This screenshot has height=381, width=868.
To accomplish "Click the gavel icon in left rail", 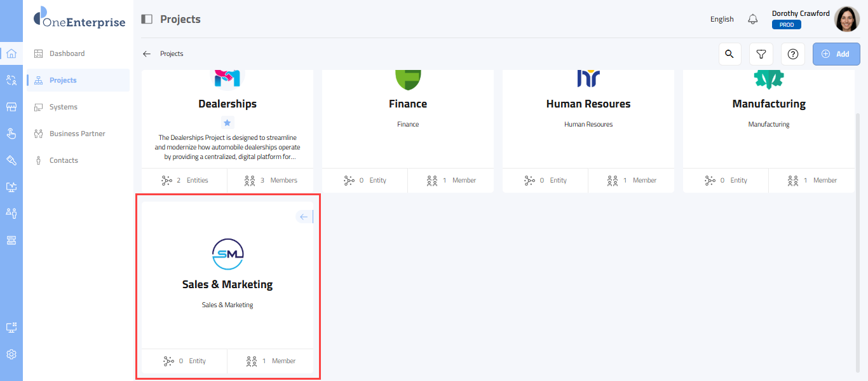I will [x=11, y=160].
